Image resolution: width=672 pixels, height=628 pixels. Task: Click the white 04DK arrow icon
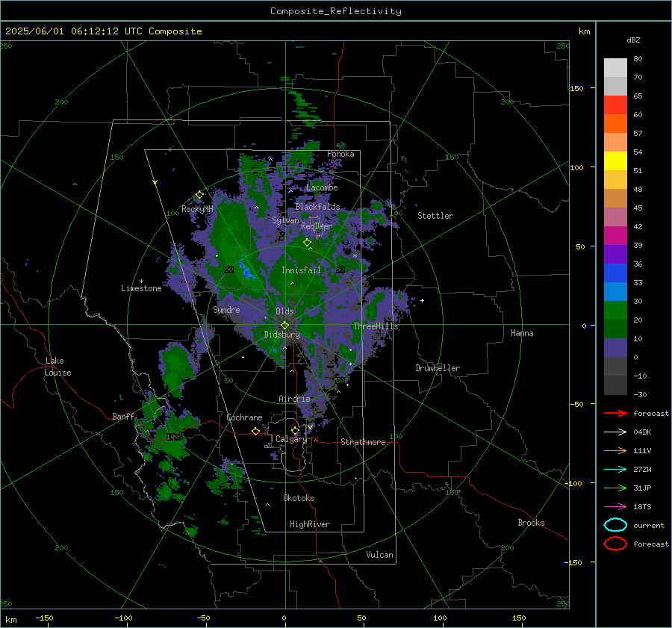point(615,432)
